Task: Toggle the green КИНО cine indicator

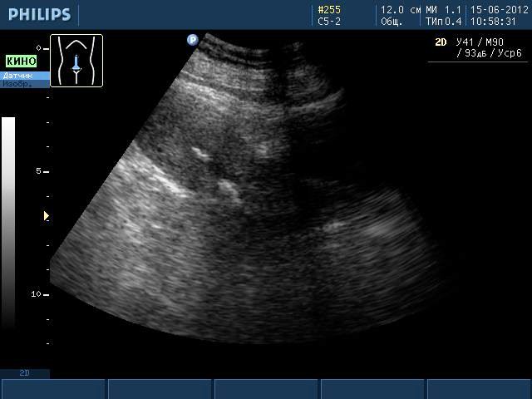Action: (x=22, y=62)
